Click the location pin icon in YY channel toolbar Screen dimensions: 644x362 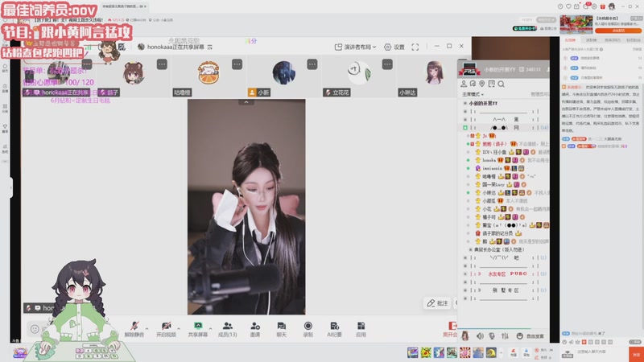(481, 84)
